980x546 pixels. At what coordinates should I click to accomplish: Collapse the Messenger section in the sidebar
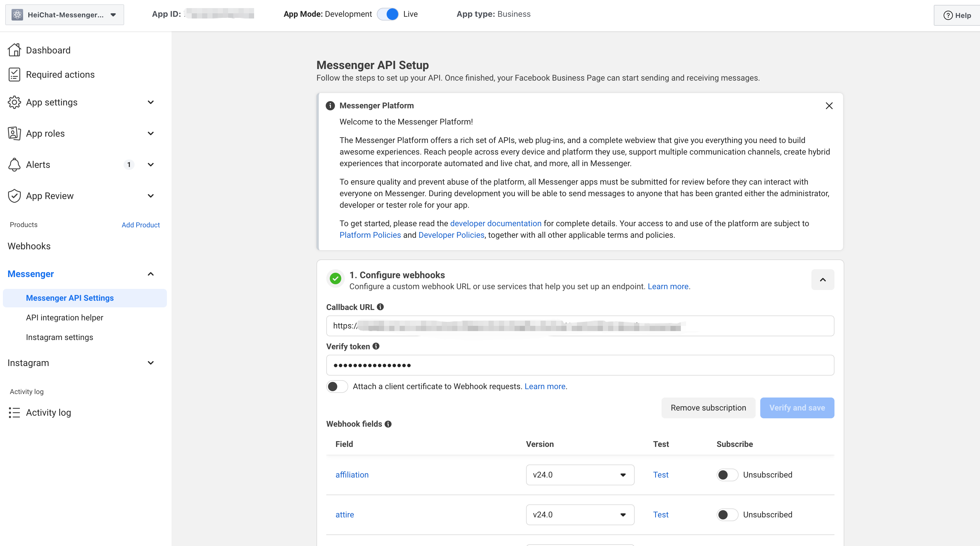tap(150, 274)
